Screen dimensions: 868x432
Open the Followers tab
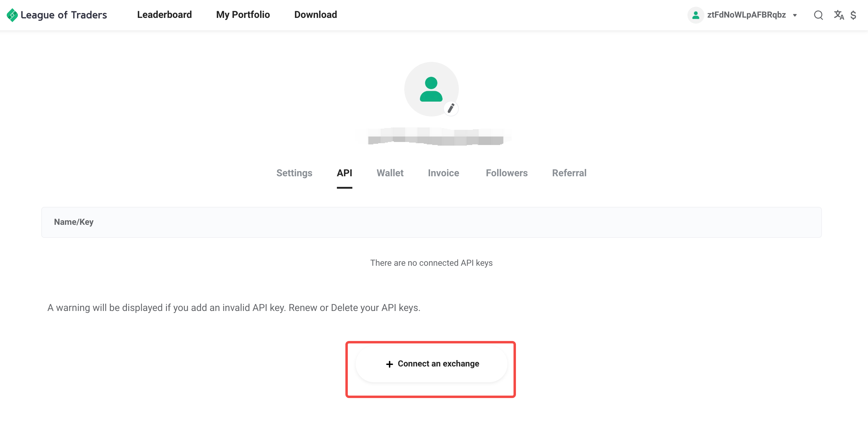507,173
